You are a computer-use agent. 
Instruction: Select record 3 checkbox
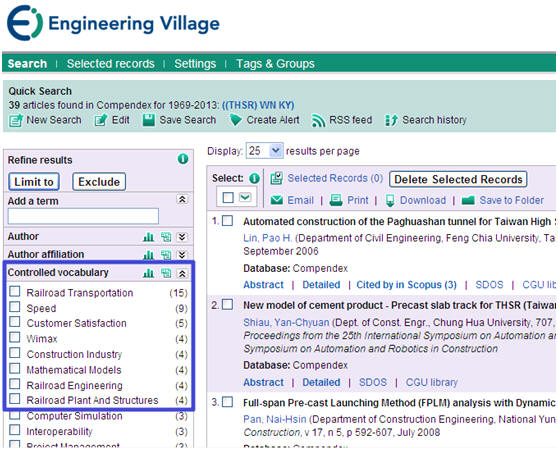coord(227,402)
